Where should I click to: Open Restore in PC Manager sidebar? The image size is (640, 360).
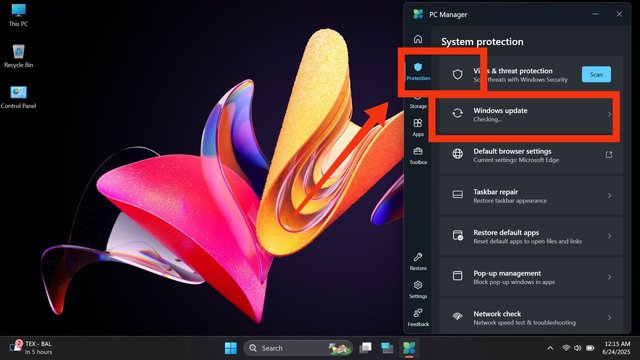(418, 262)
